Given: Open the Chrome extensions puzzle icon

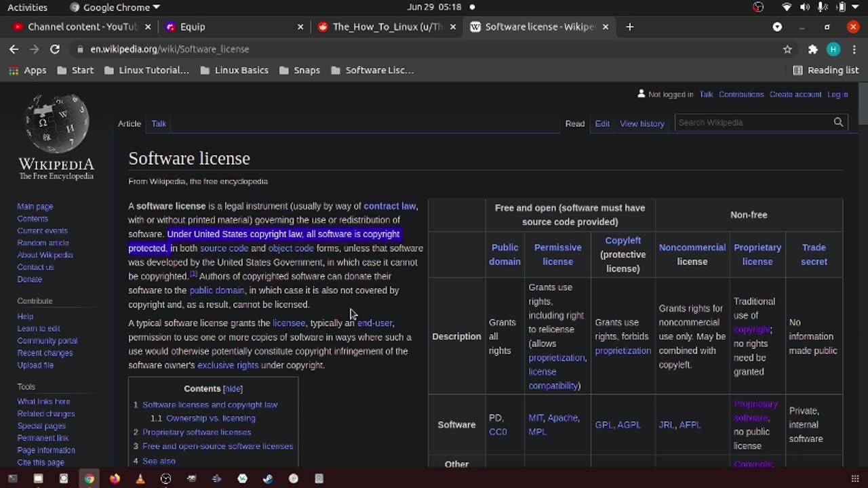Looking at the screenshot, I should click(813, 49).
